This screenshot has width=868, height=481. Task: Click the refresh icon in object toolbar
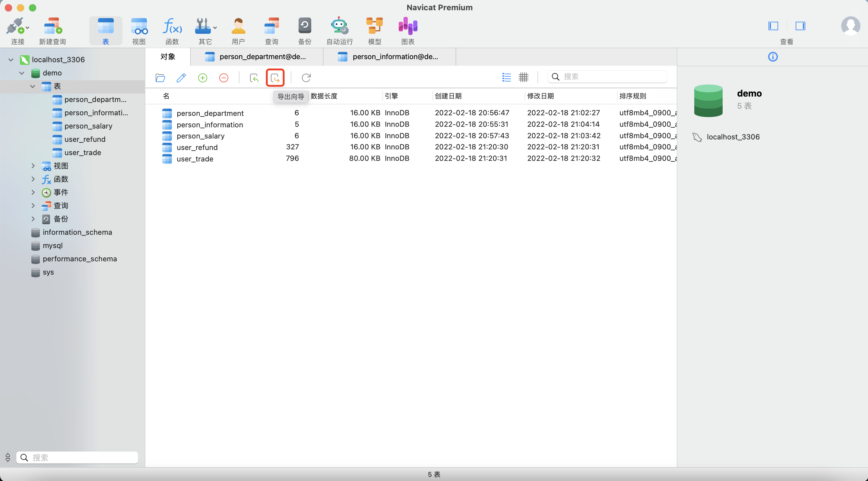tap(306, 78)
